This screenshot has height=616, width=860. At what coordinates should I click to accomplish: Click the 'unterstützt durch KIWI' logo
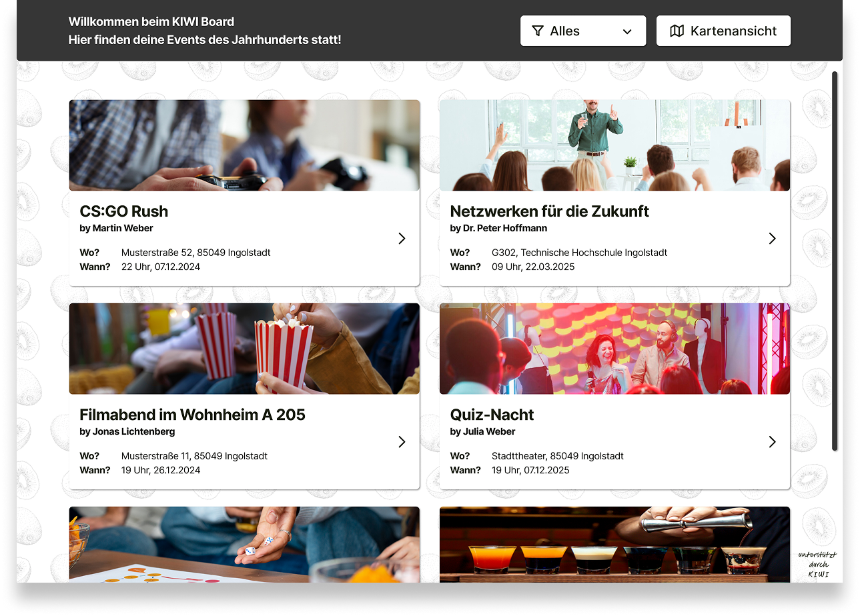point(817,564)
